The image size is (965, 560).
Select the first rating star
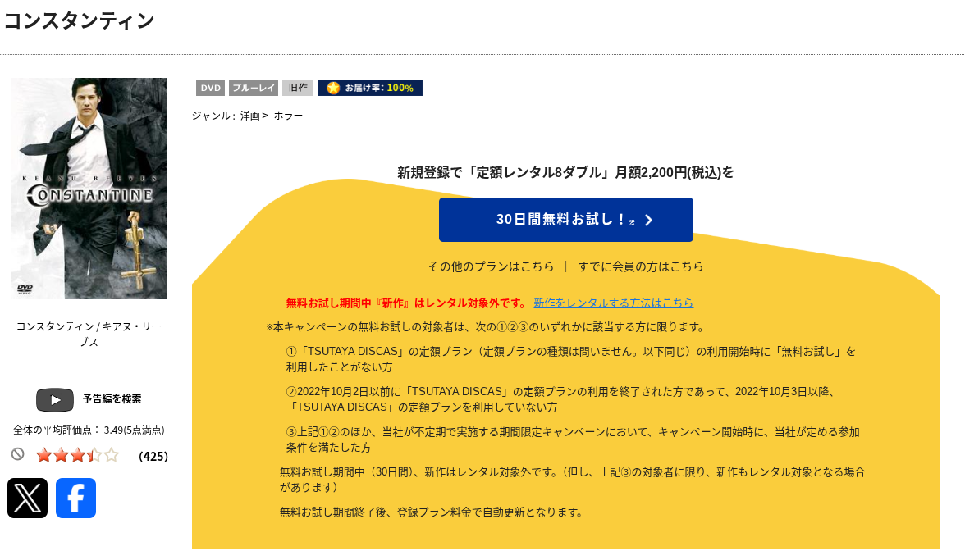pyautogui.click(x=43, y=456)
